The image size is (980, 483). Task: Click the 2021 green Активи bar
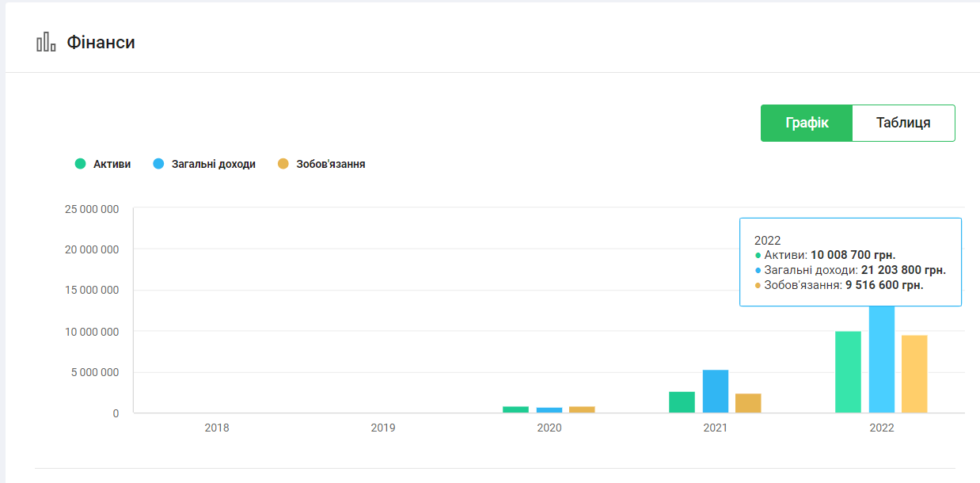682,402
